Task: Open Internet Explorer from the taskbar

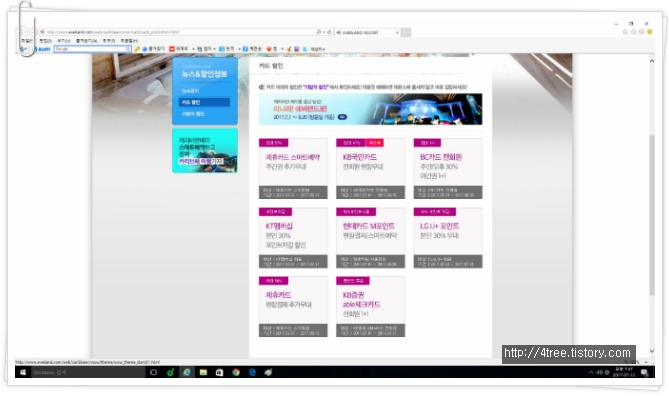Action: [187, 373]
